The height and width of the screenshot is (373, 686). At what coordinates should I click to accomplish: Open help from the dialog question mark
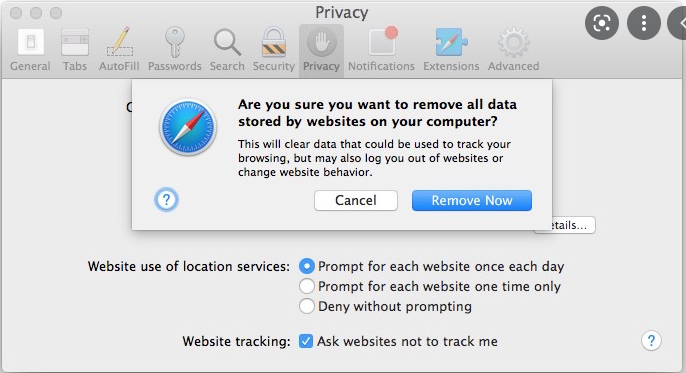point(166,200)
